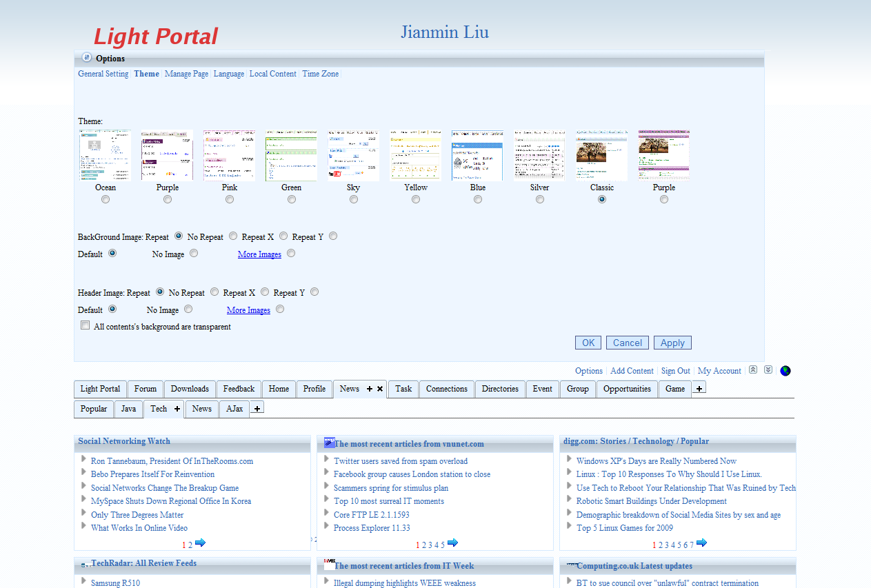Choose Header Image 'Repeat X' radio

tap(265, 292)
